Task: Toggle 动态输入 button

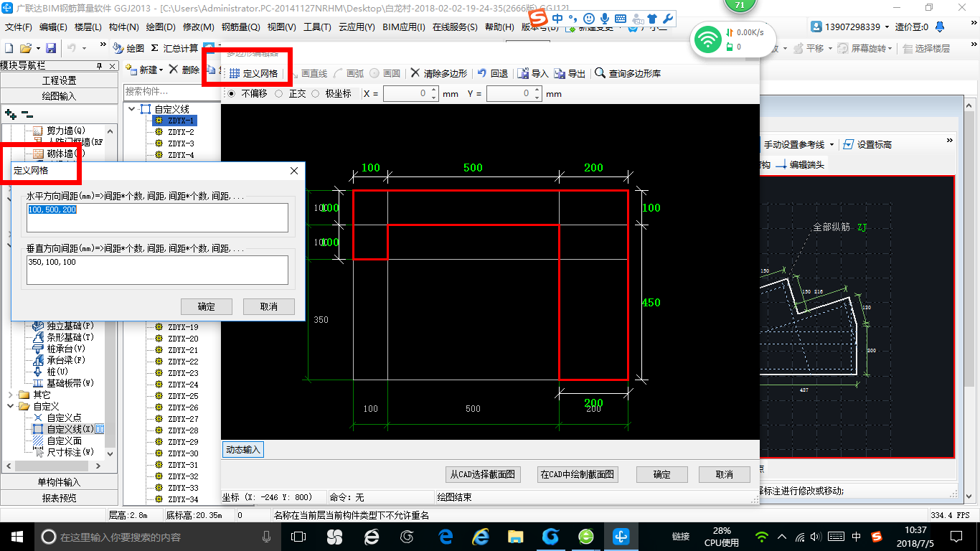Action: (x=243, y=450)
